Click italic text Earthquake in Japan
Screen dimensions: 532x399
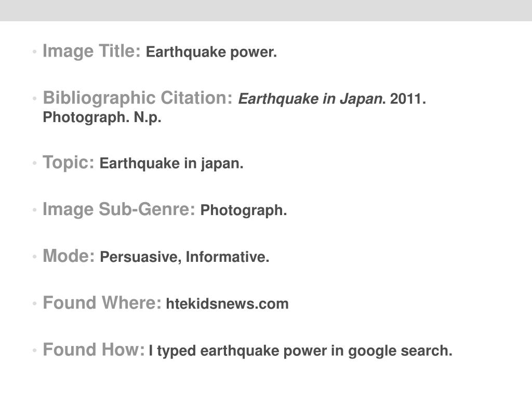click(311, 99)
